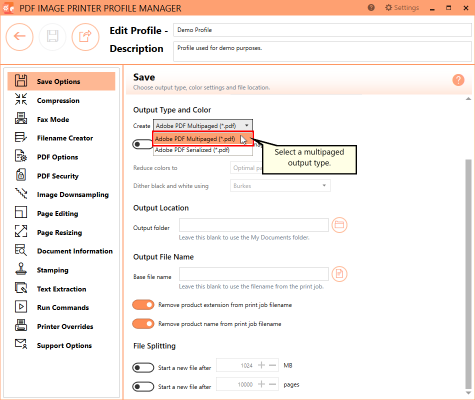Click the Save Options disk icon
Screen dimensions: 475x400
point(21,81)
